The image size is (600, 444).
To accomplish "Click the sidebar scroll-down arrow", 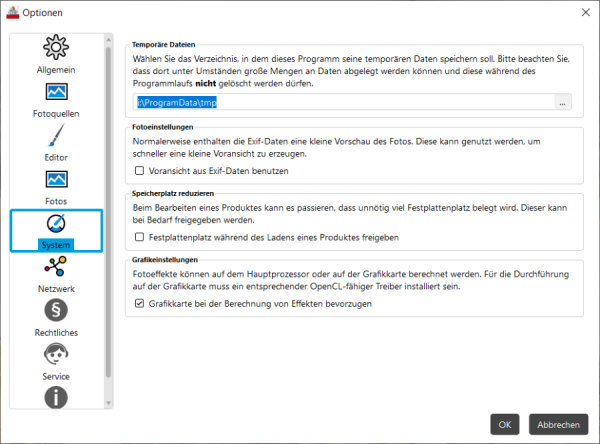I will [108, 403].
